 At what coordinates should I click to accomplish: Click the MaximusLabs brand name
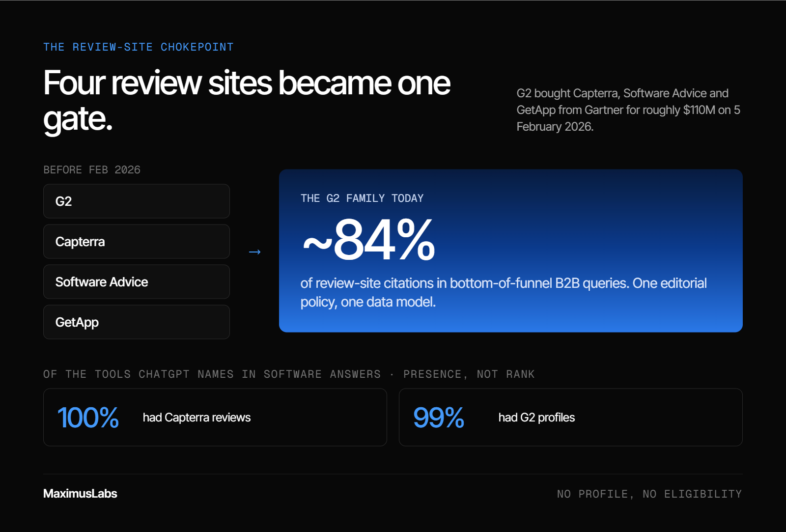point(80,494)
